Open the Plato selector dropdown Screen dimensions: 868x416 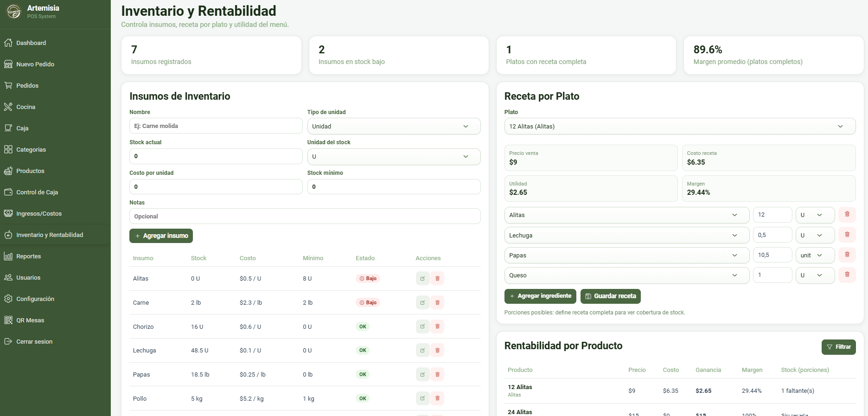point(680,126)
